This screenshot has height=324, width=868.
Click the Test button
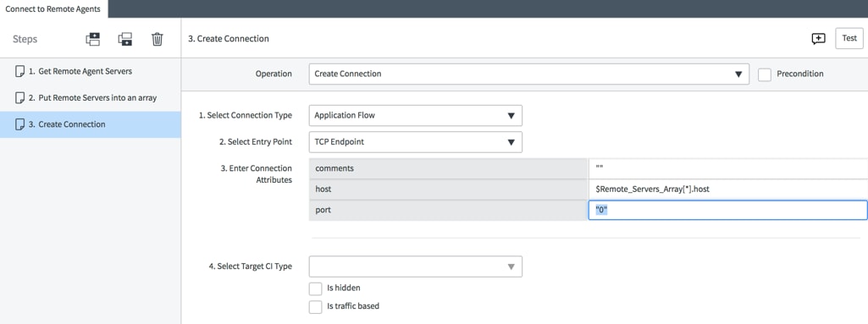(849, 38)
